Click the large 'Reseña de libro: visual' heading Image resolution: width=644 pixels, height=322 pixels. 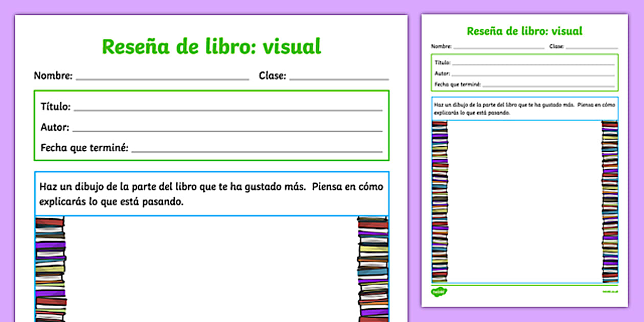click(212, 47)
